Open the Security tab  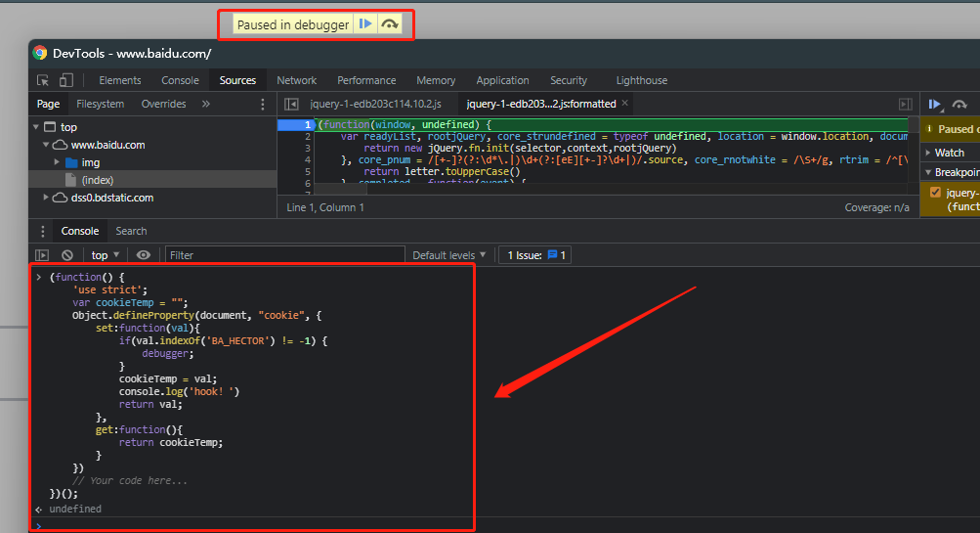pos(568,80)
